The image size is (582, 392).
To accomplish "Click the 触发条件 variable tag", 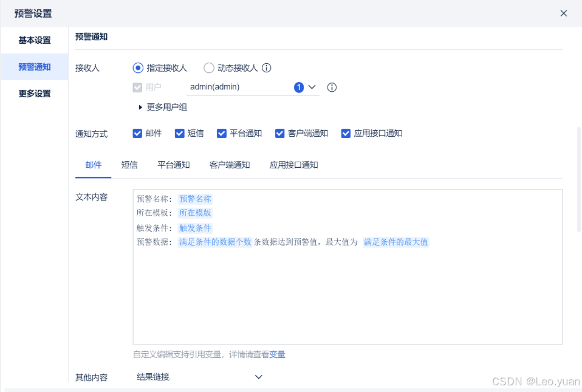I will 195,228.
